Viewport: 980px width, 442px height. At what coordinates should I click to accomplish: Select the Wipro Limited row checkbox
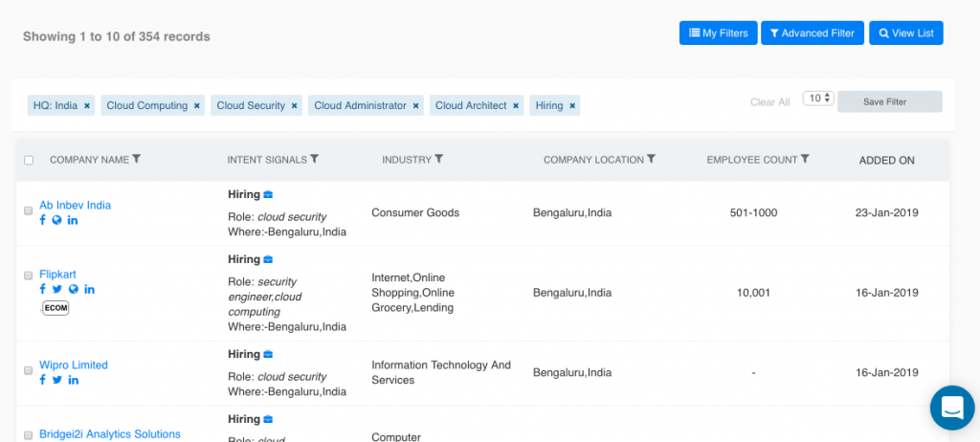coord(28,371)
